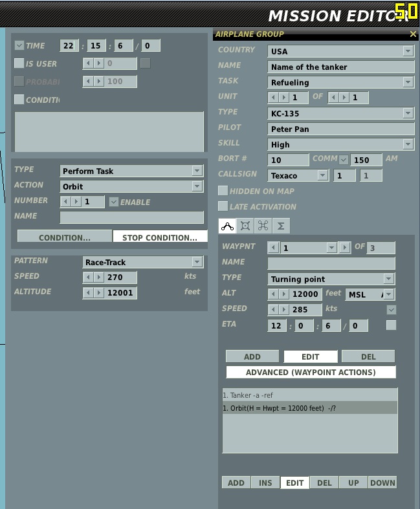Click the group NAME field 'Name of the tanker'
The height and width of the screenshot is (509, 420).
341,67
